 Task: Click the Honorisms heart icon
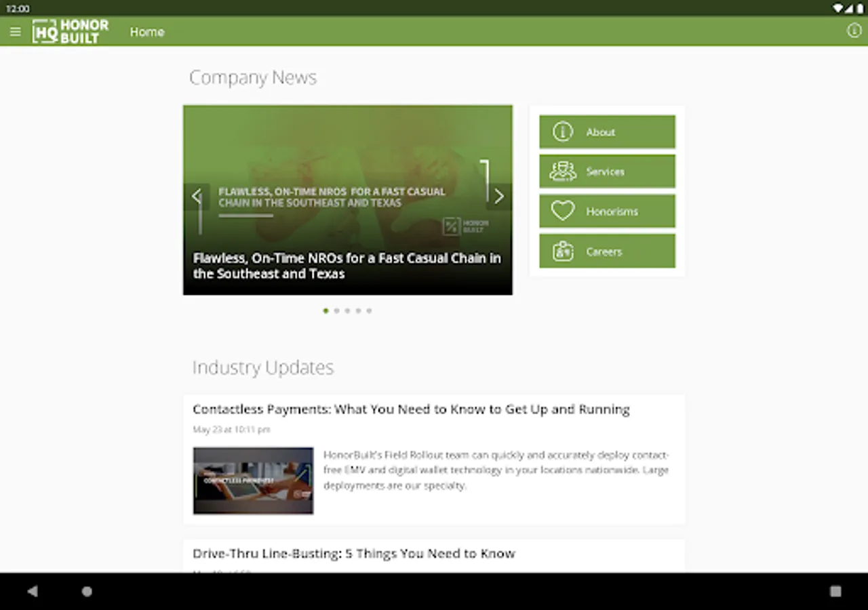[x=563, y=211]
